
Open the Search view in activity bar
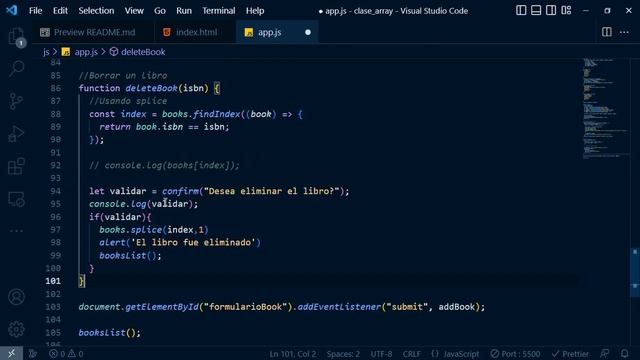pos(16,69)
